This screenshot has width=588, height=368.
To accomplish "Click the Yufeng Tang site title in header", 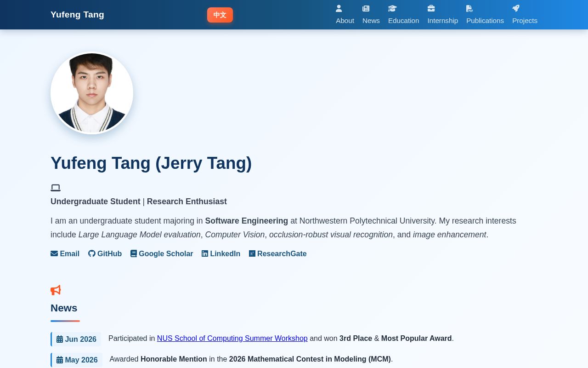I will click(77, 15).
